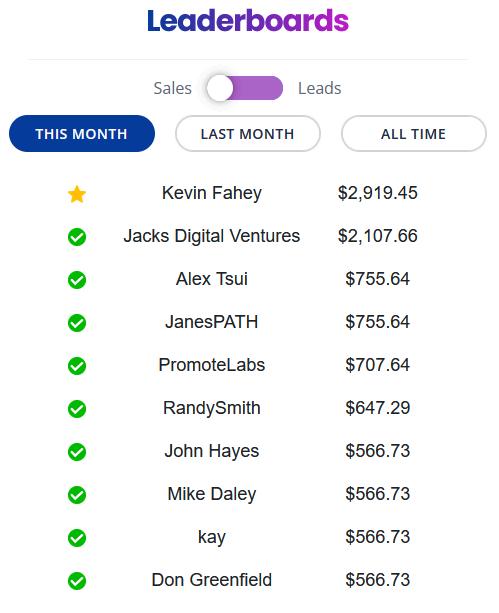Click the green checkmark beside JanesPATH
The image size is (499, 613).
tap(77, 323)
